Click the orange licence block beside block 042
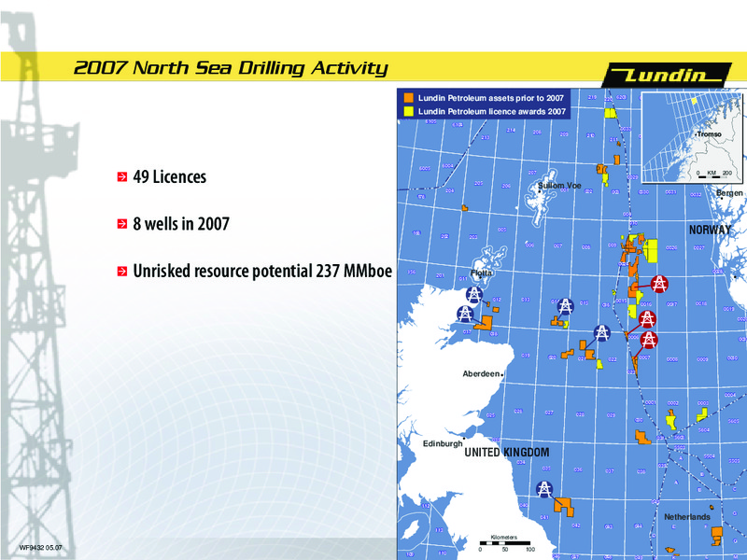 pos(565,506)
